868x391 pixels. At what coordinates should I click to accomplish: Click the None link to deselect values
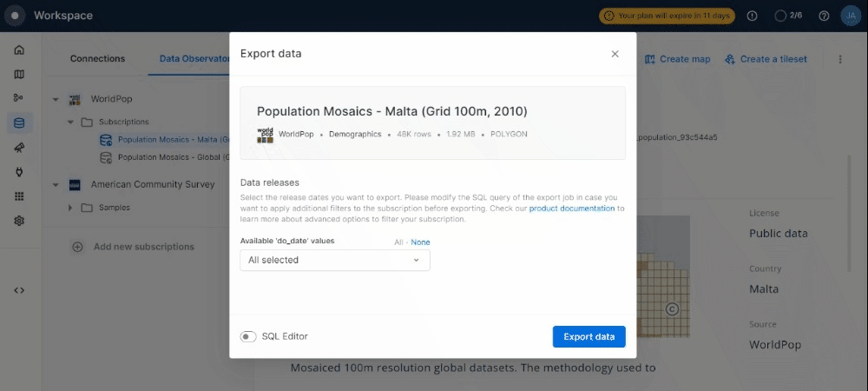click(x=420, y=242)
